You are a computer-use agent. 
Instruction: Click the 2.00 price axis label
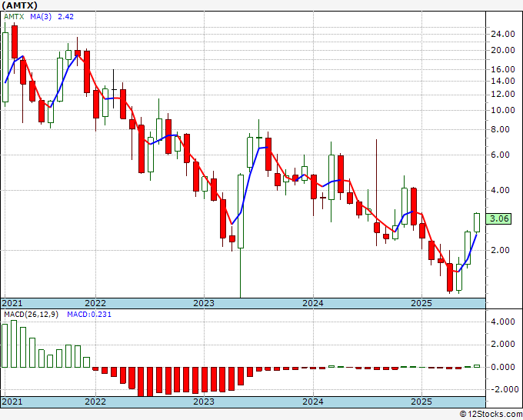click(501, 250)
